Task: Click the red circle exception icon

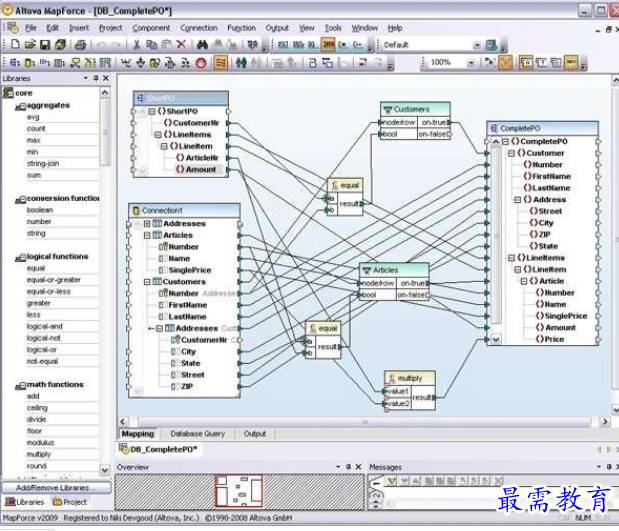Action: 201,63
